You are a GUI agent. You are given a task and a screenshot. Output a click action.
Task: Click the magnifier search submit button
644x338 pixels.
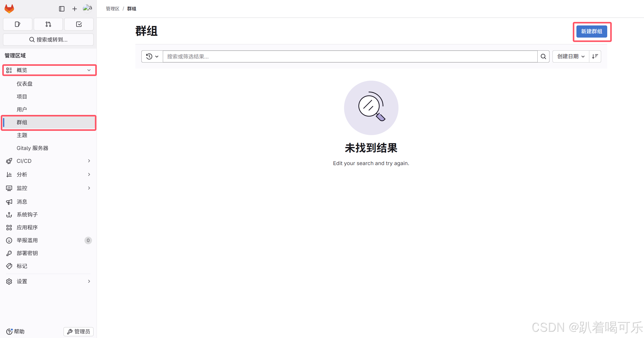click(543, 56)
